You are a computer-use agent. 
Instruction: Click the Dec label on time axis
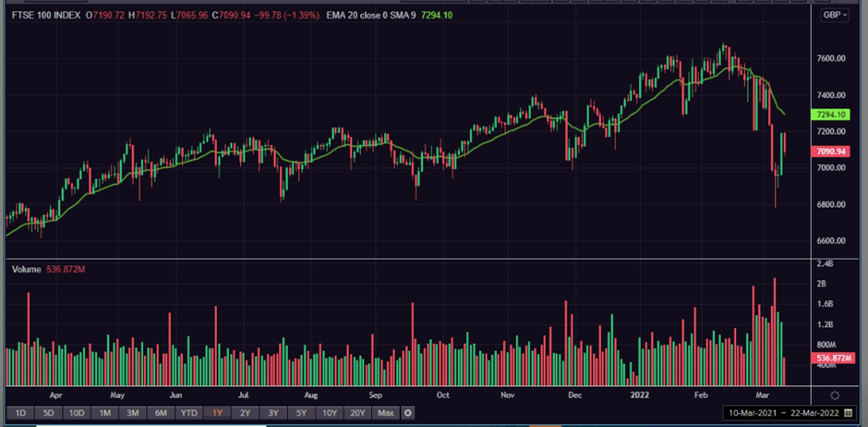point(575,396)
